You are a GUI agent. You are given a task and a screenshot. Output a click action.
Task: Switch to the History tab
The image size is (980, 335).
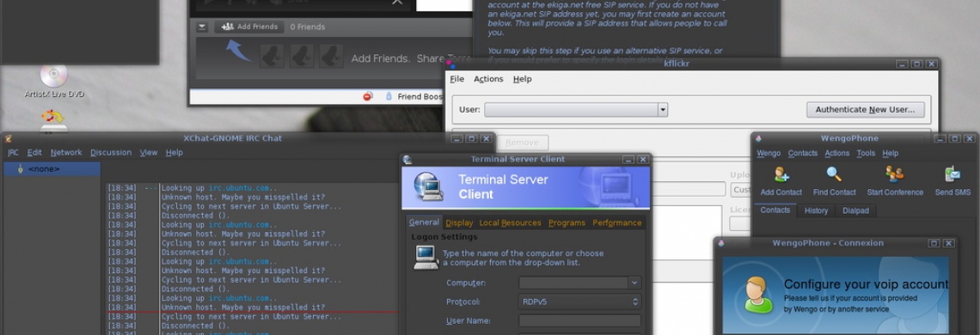816,210
